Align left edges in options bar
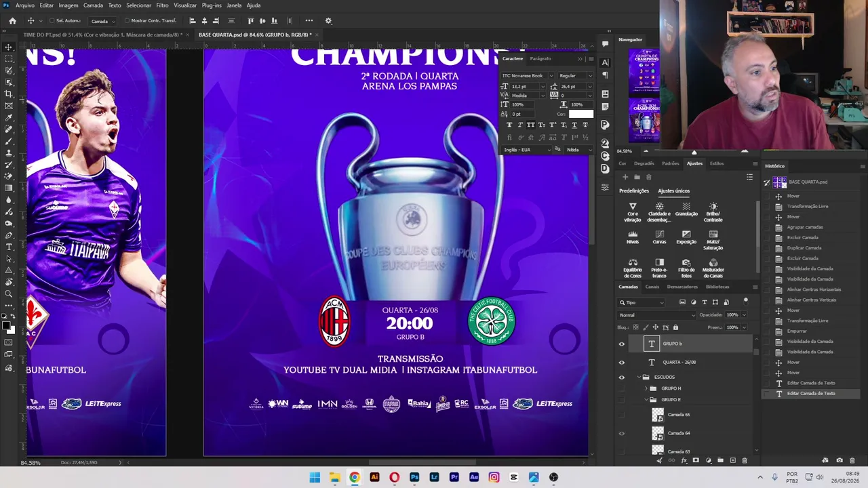 tap(193, 21)
